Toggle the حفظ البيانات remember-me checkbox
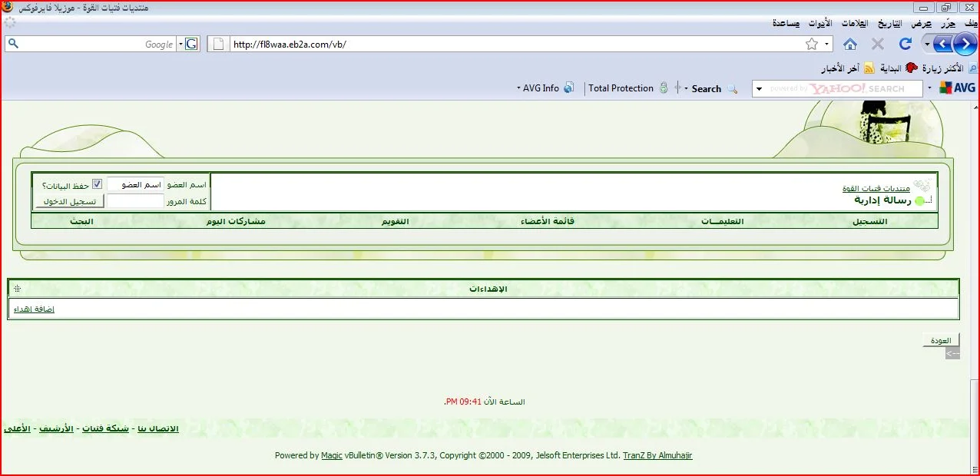980x476 pixels. [x=98, y=184]
